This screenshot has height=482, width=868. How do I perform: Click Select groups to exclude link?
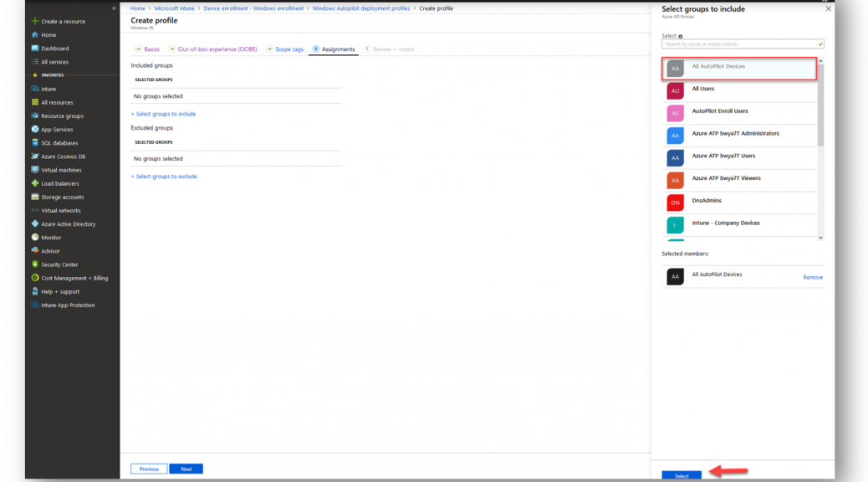tap(164, 177)
